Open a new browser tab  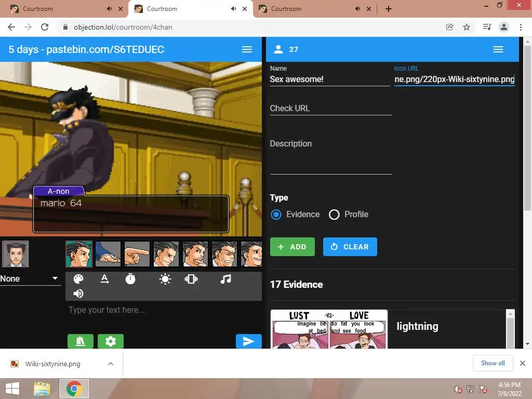click(x=389, y=9)
